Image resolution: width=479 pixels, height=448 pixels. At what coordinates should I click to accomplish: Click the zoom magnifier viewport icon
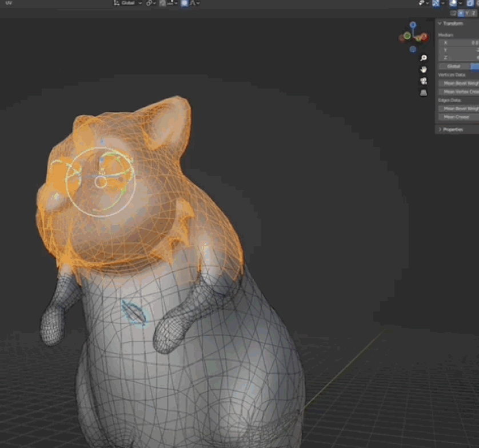click(424, 58)
